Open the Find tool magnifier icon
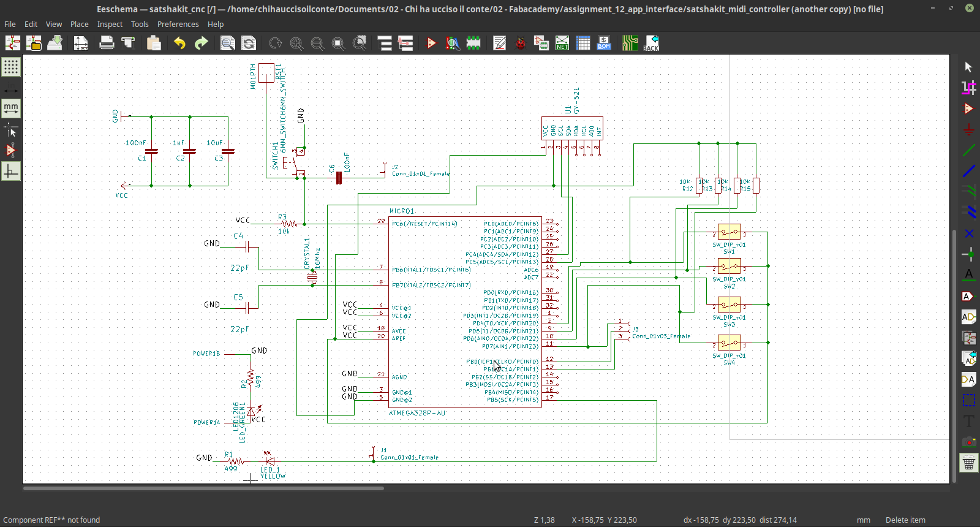This screenshot has height=527, width=980. (227, 43)
